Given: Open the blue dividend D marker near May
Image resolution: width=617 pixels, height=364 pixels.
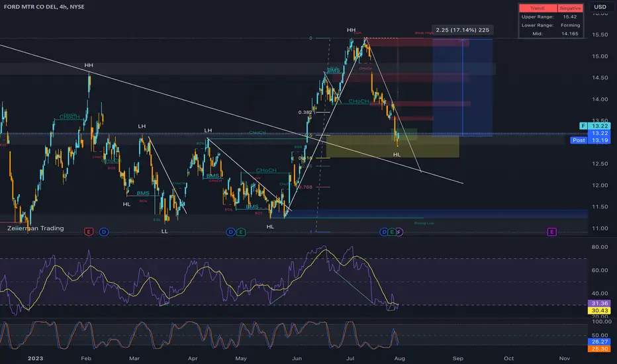Looking at the screenshot, I should [231, 232].
